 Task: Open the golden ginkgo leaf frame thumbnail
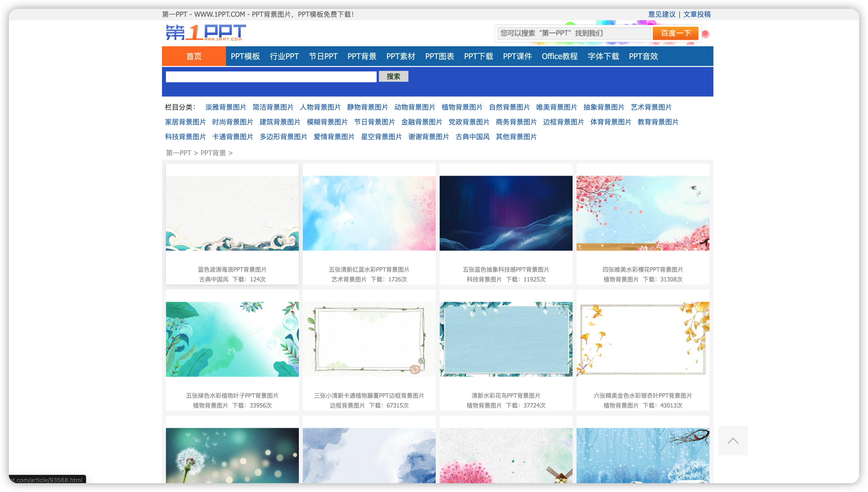click(643, 339)
